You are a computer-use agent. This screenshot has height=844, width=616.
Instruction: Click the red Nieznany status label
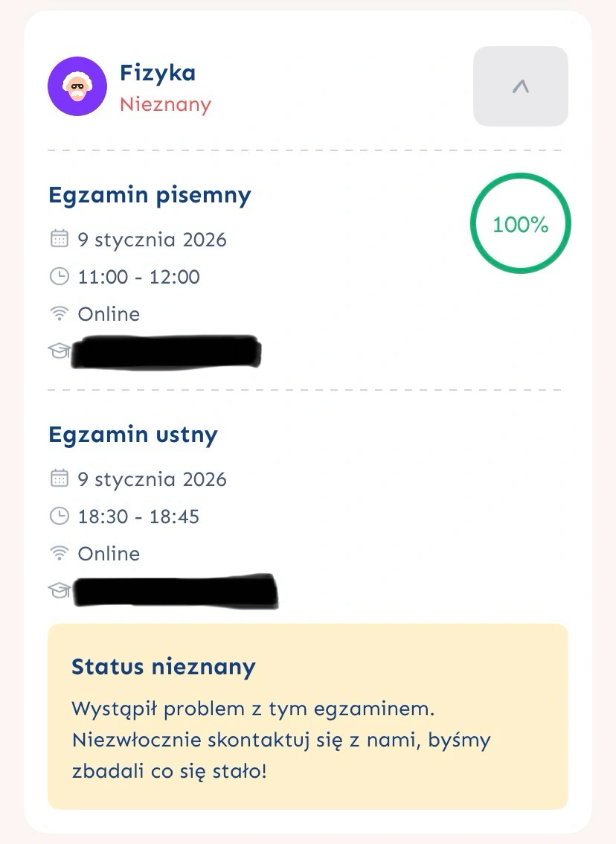(x=165, y=104)
